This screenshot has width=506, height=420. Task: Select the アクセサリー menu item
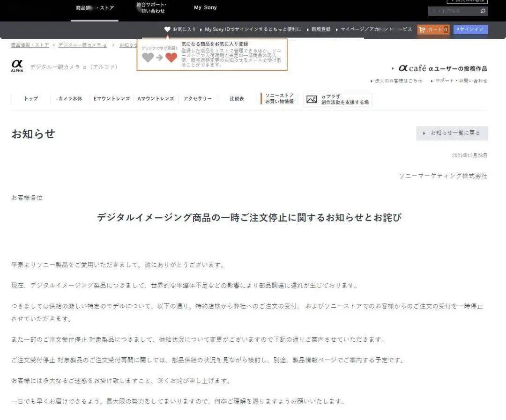pos(198,99)
